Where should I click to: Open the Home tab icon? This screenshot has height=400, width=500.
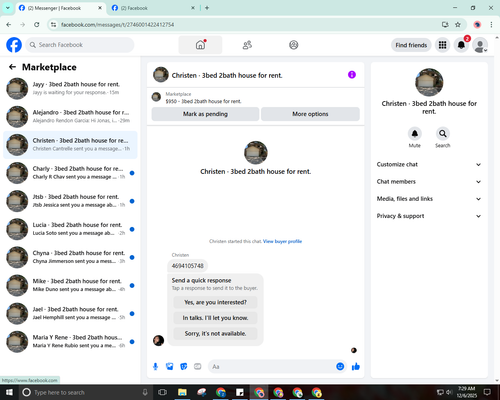[x=200, y=45]
